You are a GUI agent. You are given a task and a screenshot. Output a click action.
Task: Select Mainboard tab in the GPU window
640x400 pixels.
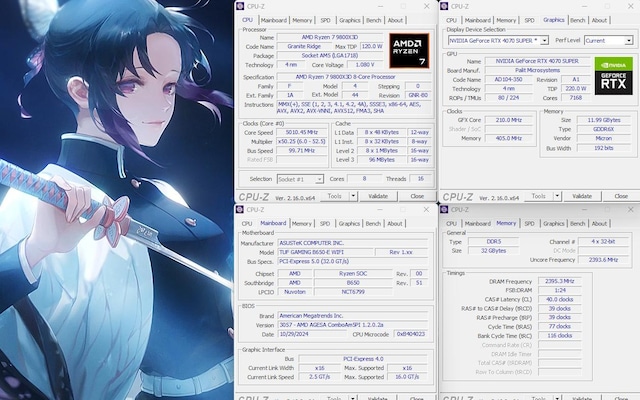(478, 20)
